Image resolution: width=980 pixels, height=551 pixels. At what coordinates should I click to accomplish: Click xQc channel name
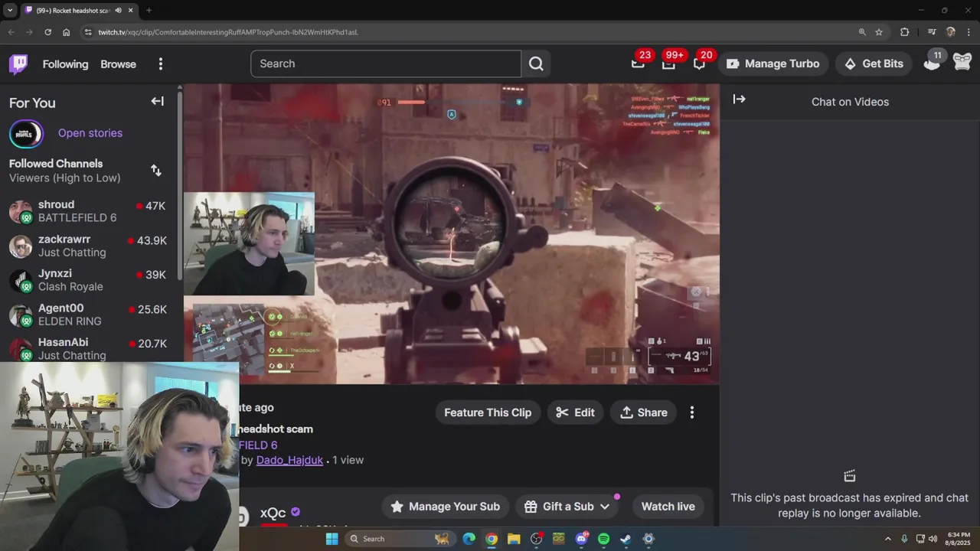coord(273,513)
